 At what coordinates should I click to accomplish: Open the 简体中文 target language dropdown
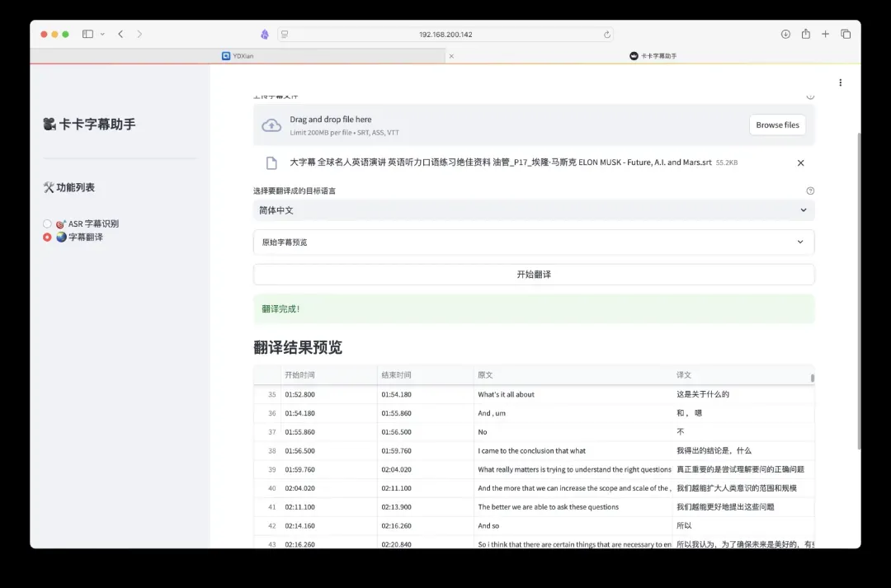[533, 210]
